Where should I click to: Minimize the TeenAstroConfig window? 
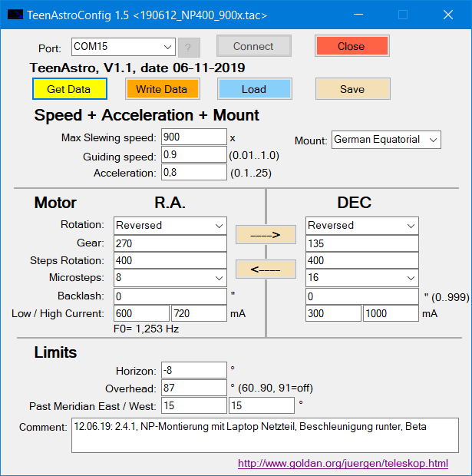click(x=358, y=15)
